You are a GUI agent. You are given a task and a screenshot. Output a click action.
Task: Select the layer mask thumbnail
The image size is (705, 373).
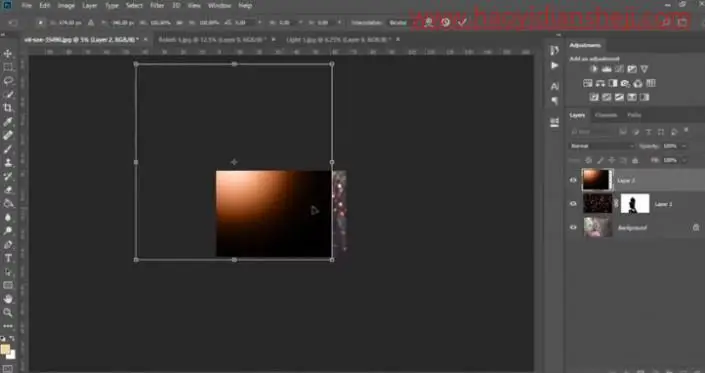coord(635,204)
